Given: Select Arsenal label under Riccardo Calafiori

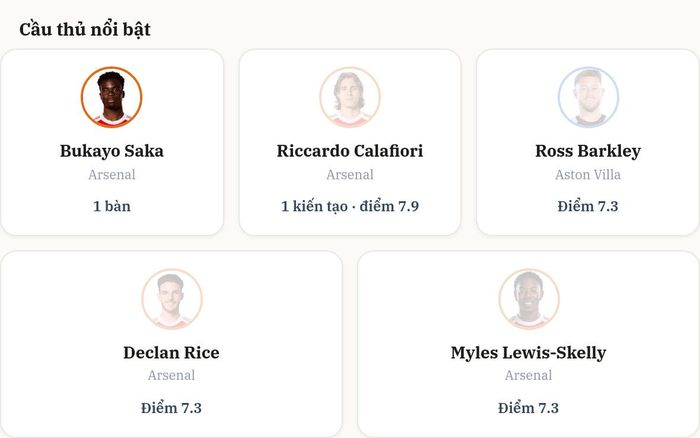Looking at the screenshot, I should 350,175.
